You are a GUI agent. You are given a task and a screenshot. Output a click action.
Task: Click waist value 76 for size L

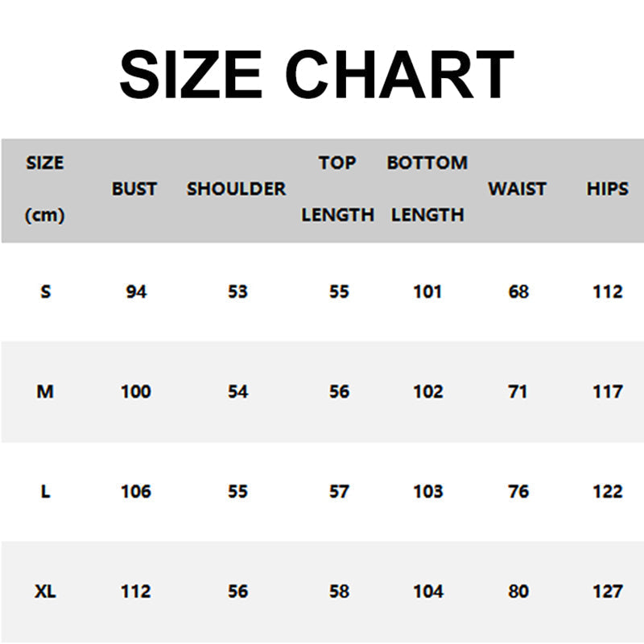[x=518, y=491]
